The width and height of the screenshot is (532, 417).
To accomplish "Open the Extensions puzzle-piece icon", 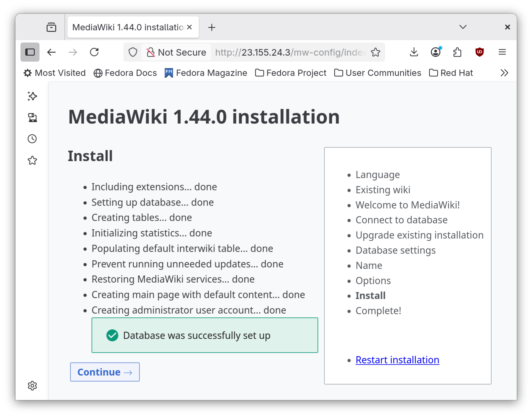I will coord(457,52).
